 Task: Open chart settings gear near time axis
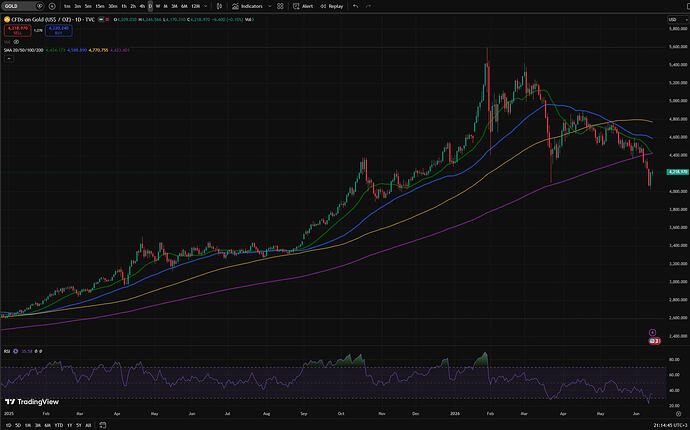678,414
